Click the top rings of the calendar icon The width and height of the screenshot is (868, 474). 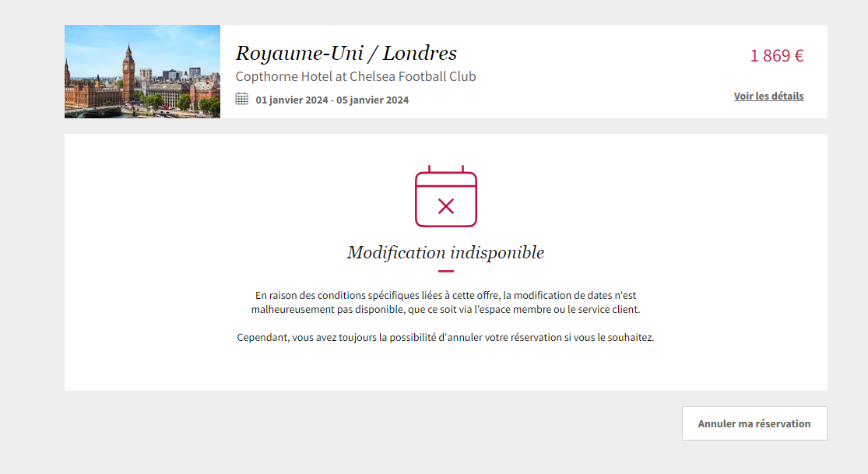(x=445, y=169)
